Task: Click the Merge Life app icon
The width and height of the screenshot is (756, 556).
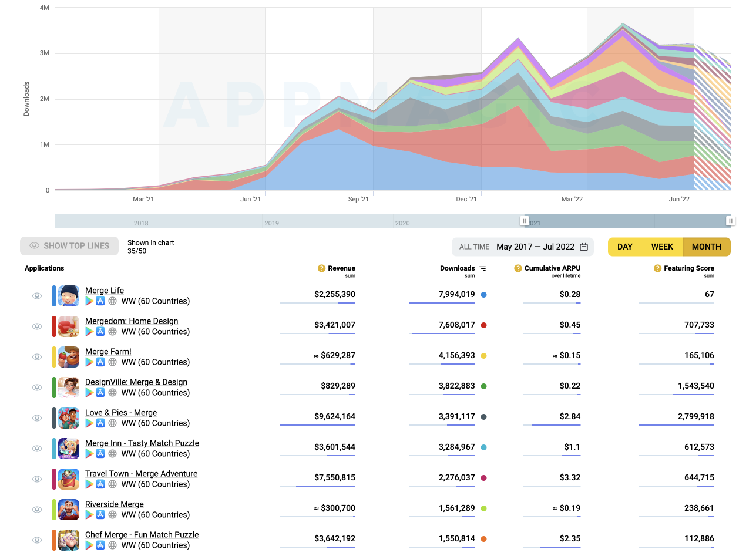Action: coord(69,295)
